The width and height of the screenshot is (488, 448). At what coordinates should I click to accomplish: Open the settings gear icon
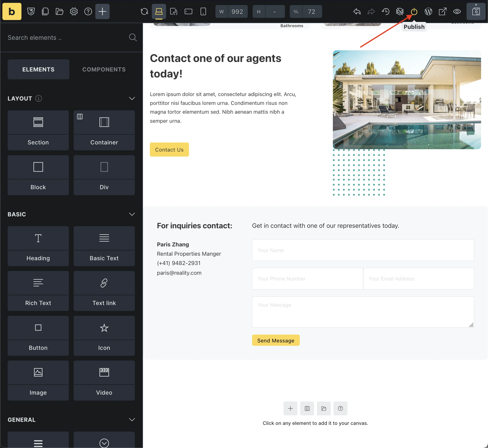(74, 11)
